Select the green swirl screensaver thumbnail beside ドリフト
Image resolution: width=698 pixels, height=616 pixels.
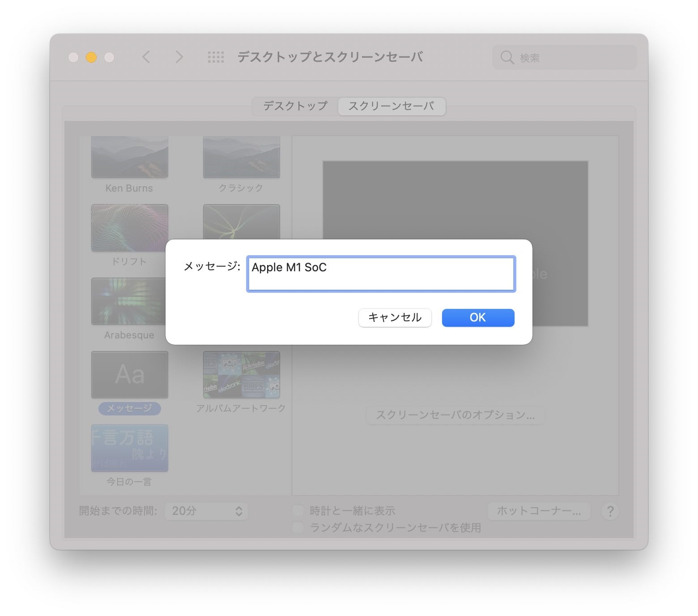tap(242, 222)
